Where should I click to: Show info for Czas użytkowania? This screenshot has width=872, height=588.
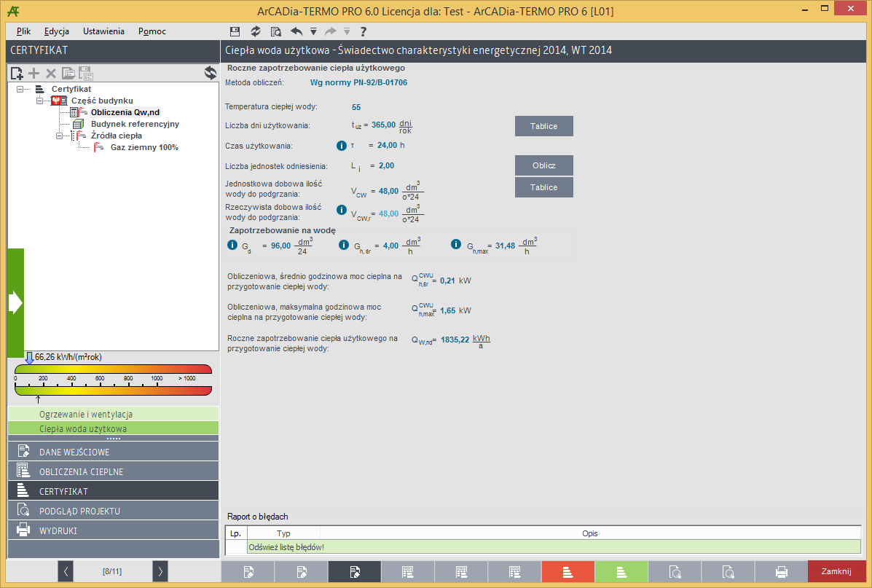[x=342, y=146]
